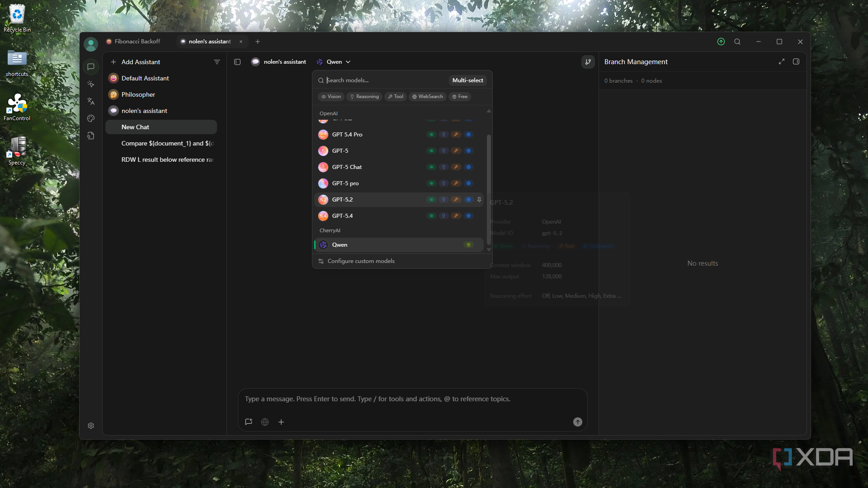
Task: Click the GPT-5.4 model avatar icon
Action: [x=323, y=216]
